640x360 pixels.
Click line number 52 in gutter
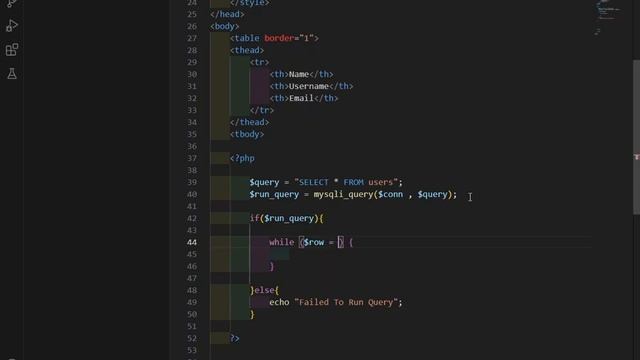tap(192, 338)
